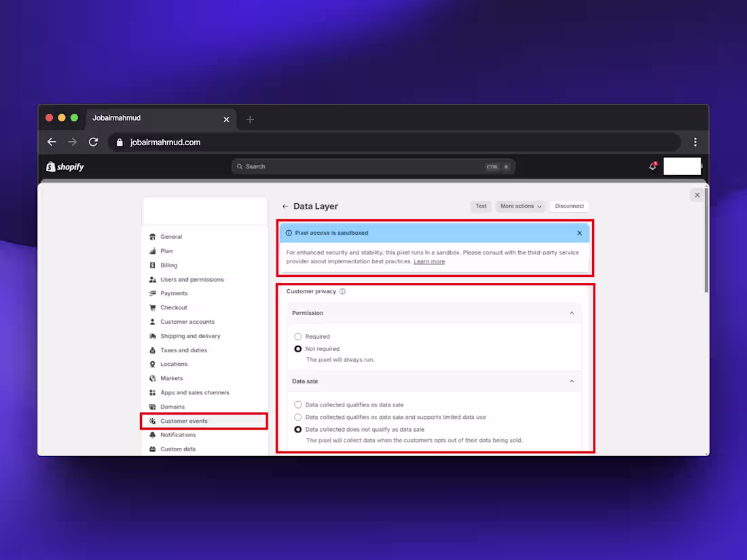Image resolution: width=747 pixels, height=560 pixels.
Task: Click the Payments card icon
Action: click(x=152, y=293)
